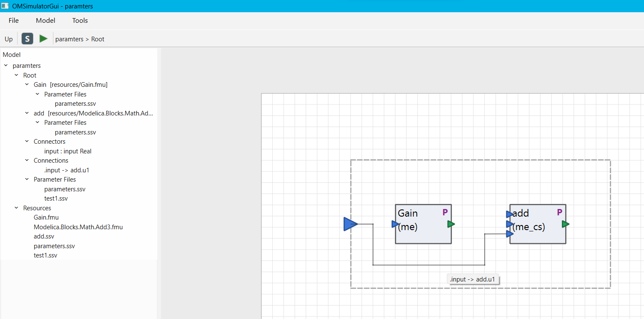Click the purple P on Gain block
Viewport: 644px width, 319px height.
click(445, 212)
